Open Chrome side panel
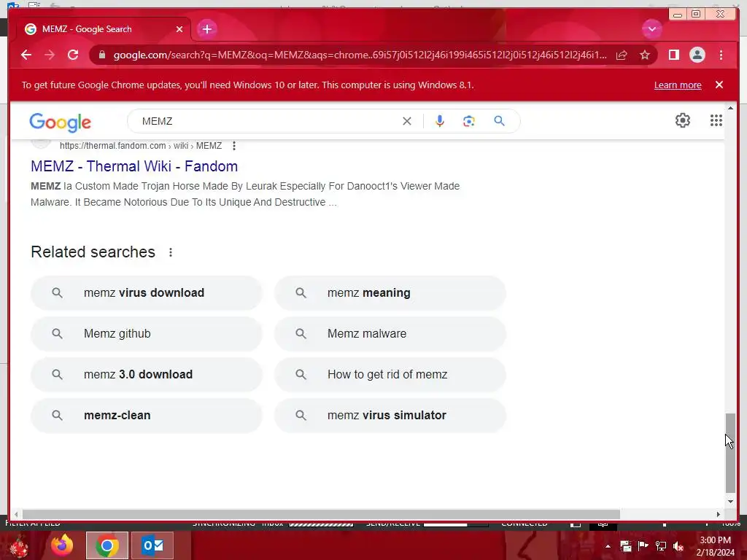Viewport: 747px width, 560px height. pyautogui.click(x=673, y=55)
